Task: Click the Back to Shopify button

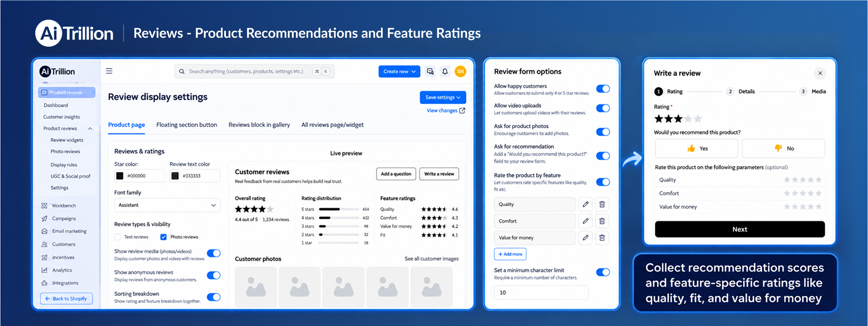Action: [67, 298]
